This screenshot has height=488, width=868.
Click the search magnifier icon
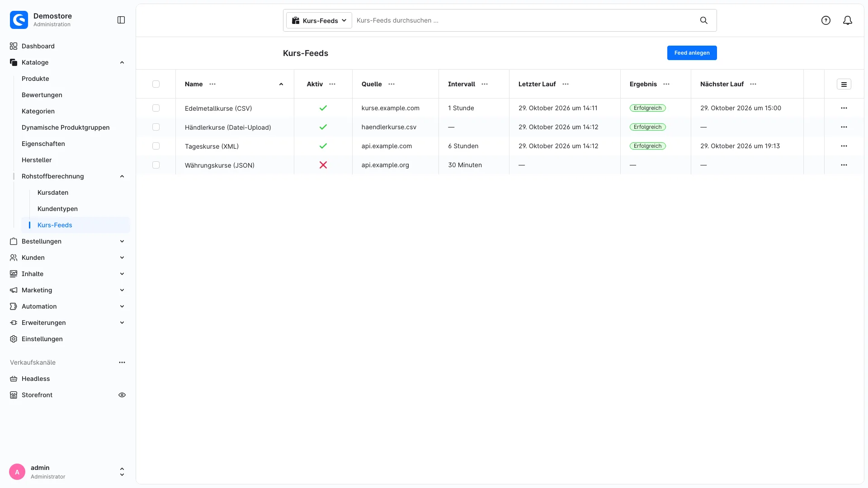pos(704,20)
